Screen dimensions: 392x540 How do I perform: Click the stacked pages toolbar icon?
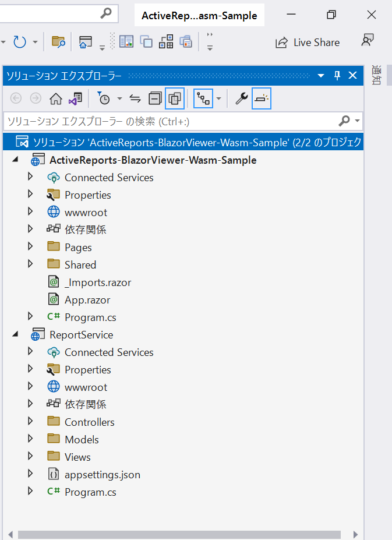click(x=186, y=42)
